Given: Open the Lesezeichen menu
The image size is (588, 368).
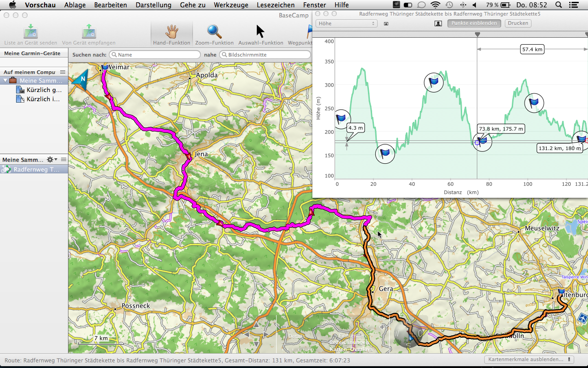Looking at the screenshot, I should tap(276, 5).
